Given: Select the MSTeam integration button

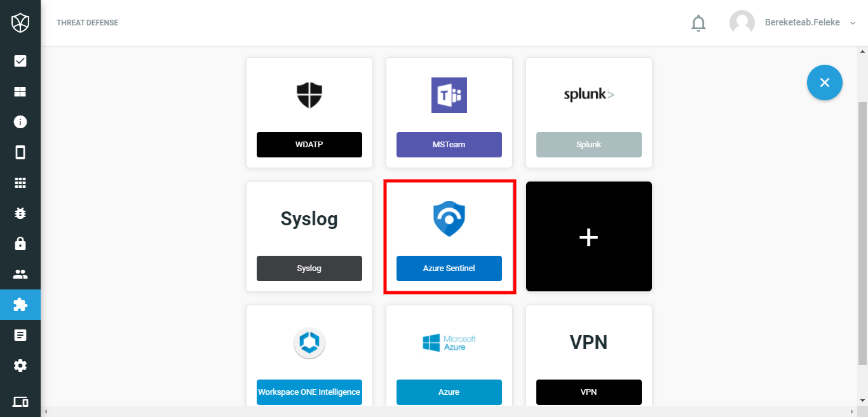Looking at the screenshot, I should (x=449, y=145).
